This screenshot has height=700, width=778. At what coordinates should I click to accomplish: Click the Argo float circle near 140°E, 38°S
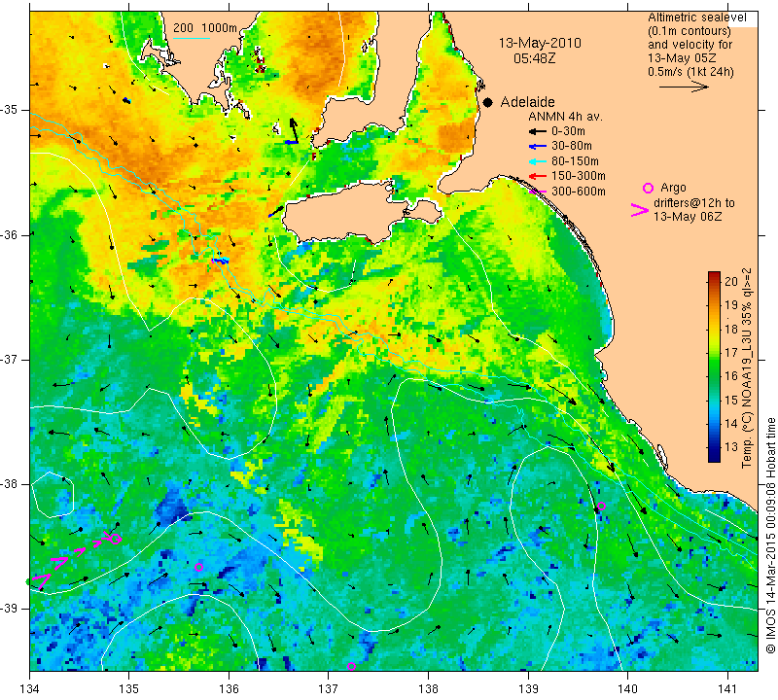601,507
